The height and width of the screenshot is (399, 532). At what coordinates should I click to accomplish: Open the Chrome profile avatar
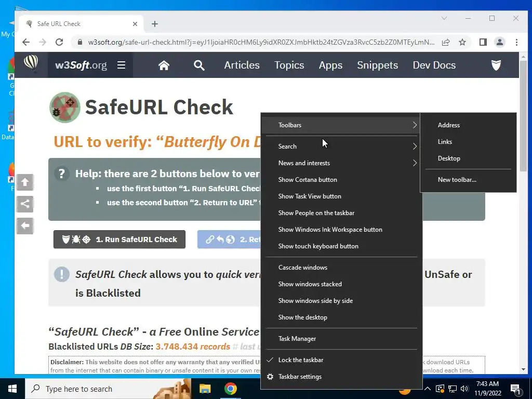[499, 42]
